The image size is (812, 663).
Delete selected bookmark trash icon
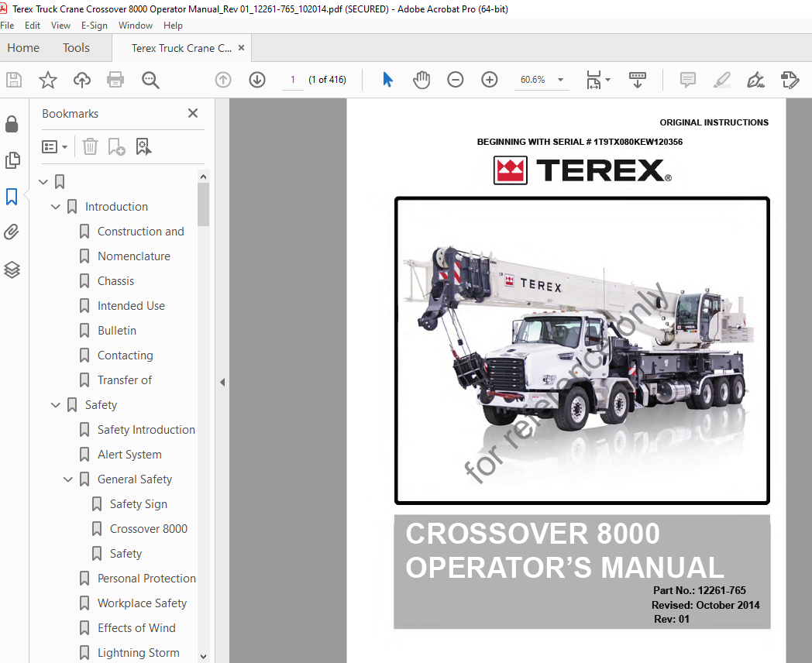tap(90, 146)
